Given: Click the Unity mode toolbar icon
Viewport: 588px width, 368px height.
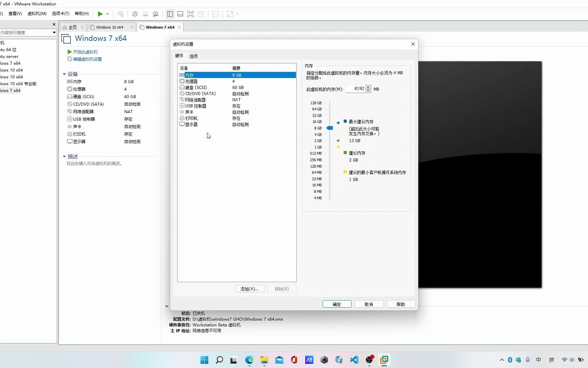Looking at the screenshot, I should point(201,14).
